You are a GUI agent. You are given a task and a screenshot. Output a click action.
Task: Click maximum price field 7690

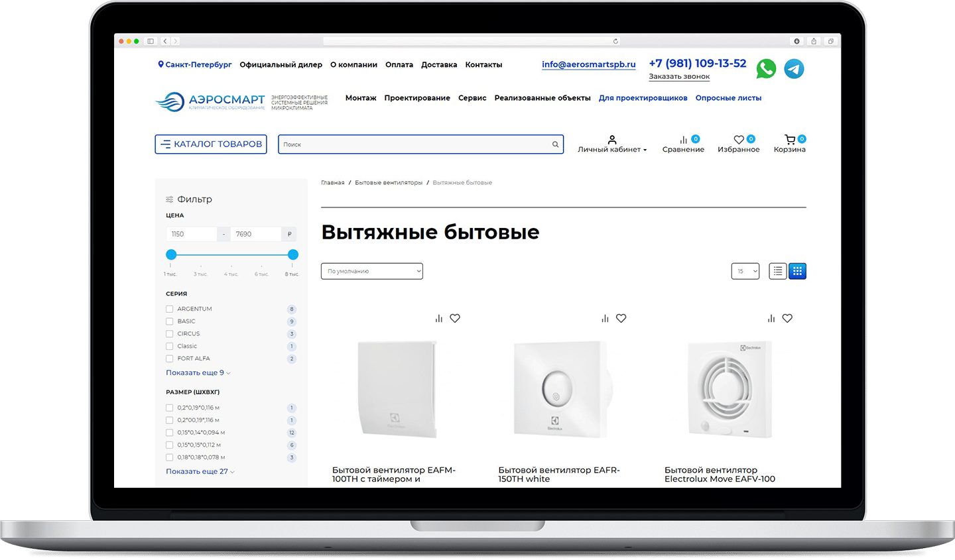256,234
